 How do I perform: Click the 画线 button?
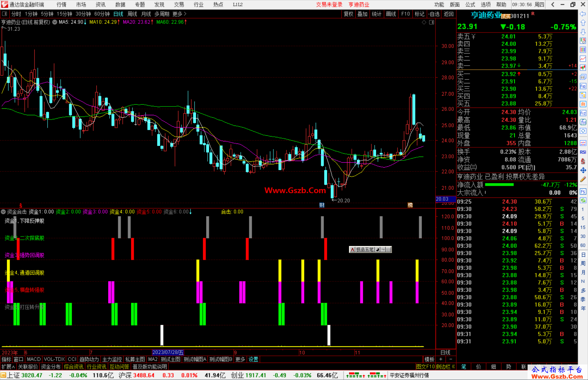(391, 14)
